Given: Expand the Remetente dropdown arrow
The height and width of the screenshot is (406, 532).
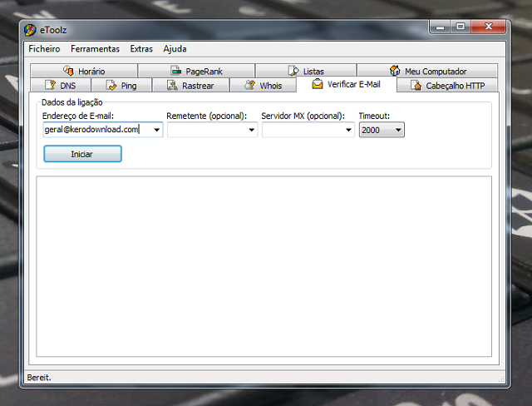Looking at the screenshot, I should 251,130.
